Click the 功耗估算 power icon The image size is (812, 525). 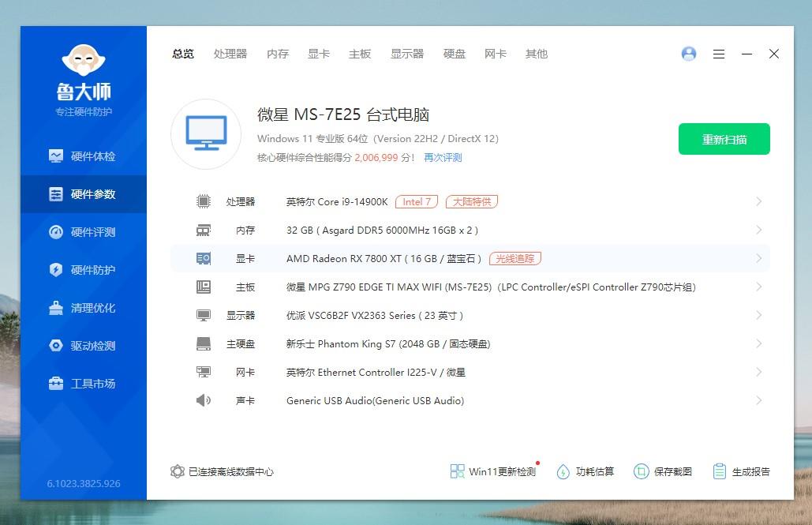563,471
